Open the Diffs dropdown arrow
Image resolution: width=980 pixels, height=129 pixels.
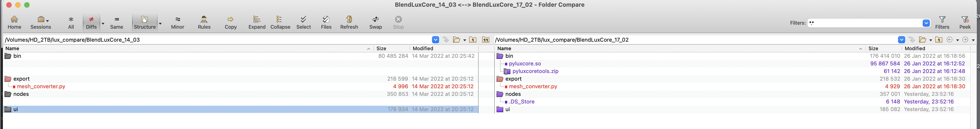103,24
